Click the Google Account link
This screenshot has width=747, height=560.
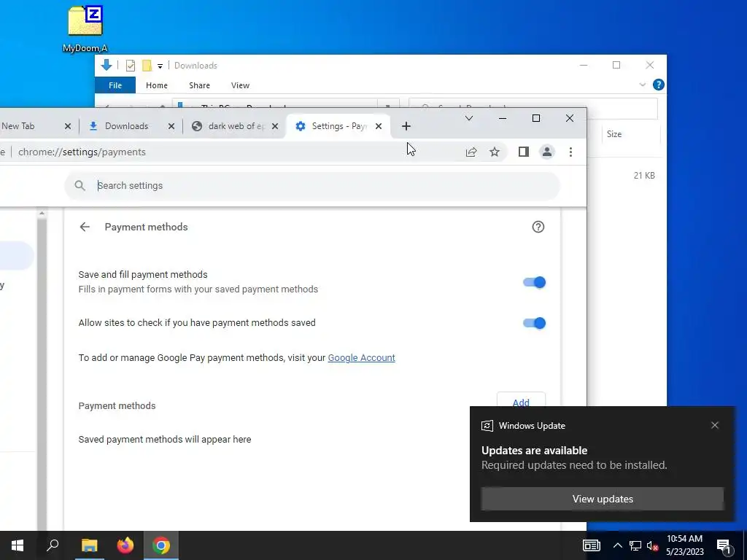point(361,357)
